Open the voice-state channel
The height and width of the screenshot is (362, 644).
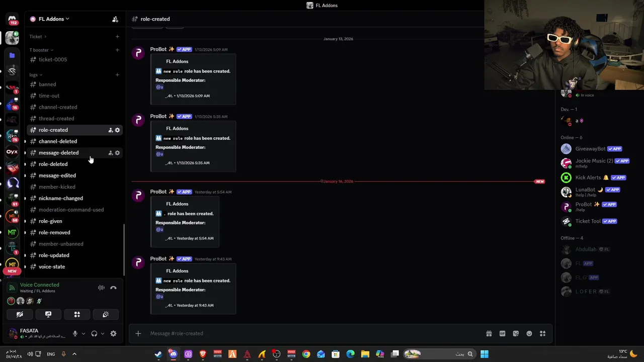pos(74,266)
